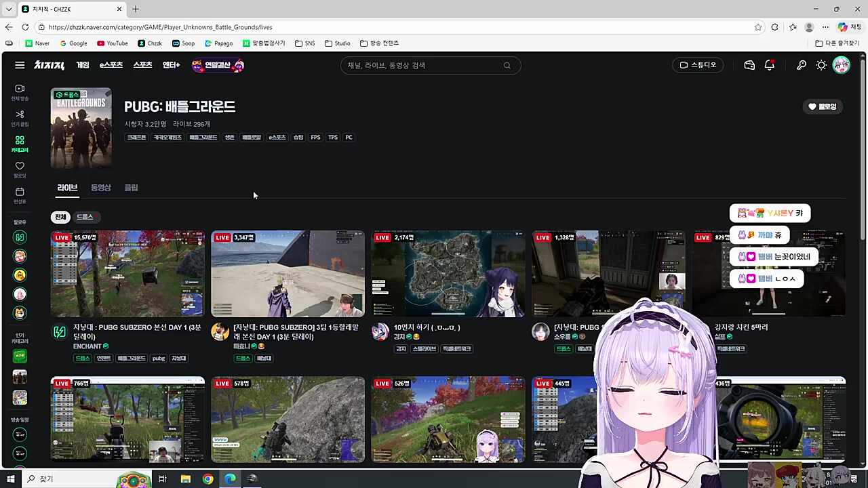
Task: Open the 전체 방송 icon in the sidebar
Action: point(20,92)
